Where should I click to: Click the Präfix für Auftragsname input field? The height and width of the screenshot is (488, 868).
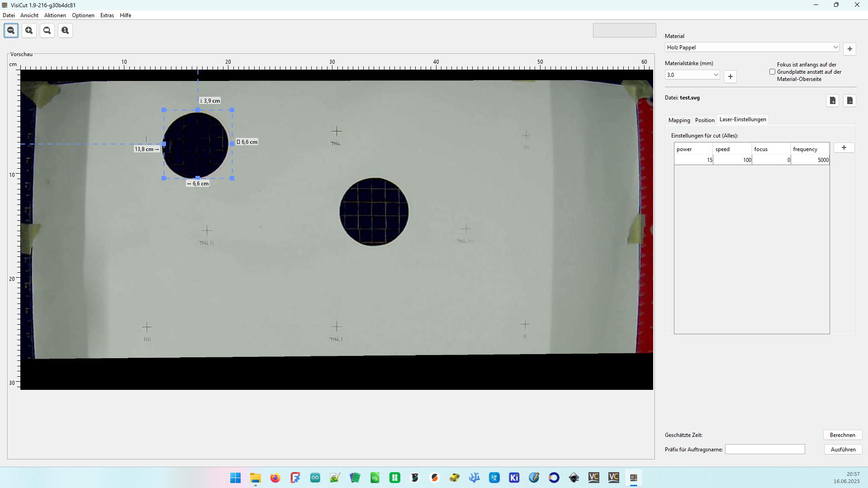point(765,449)
